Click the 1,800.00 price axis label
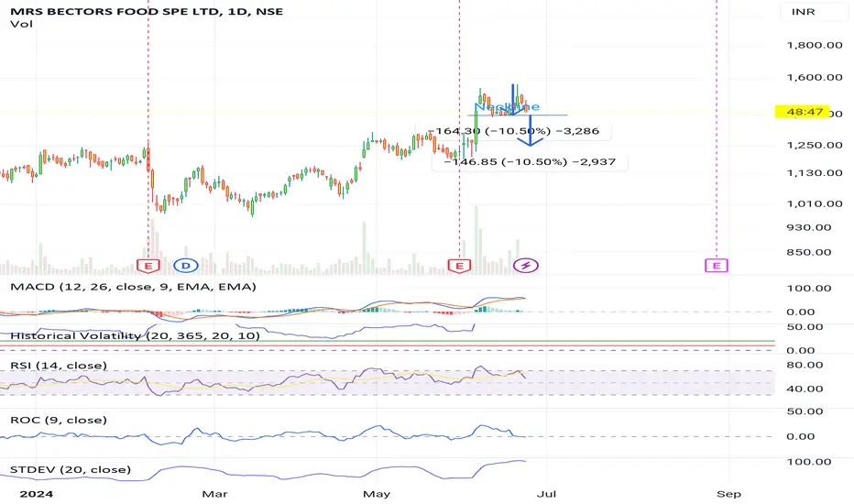Image resolution: width=854 pixels, height=504 pixels. click(x=815, y=45)
